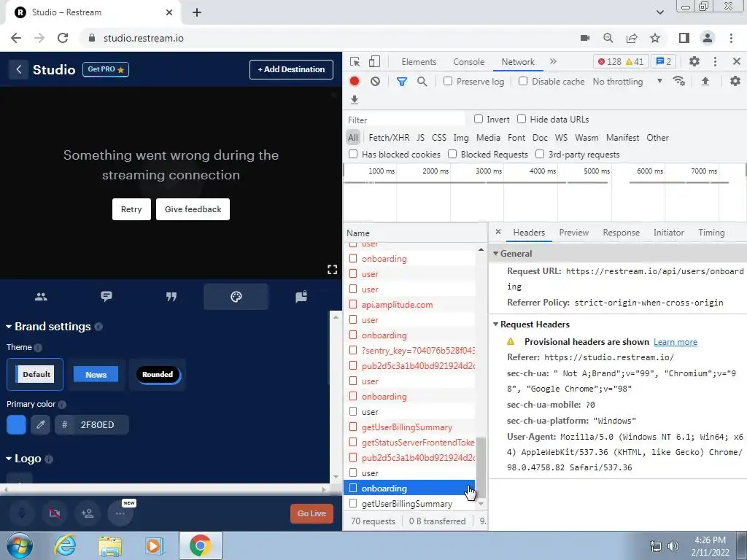
Task: Bookmark this page with the star icon
Action: [x=656, y=38]
